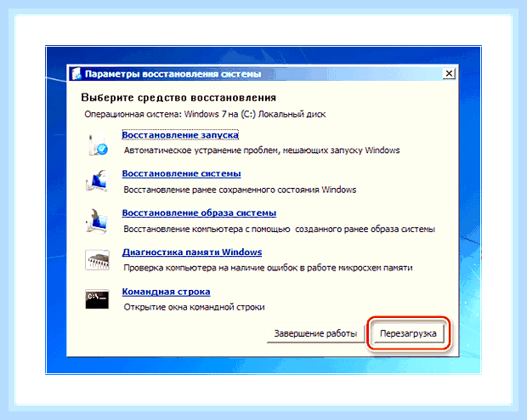527x420 pixels.
Task: Click the operating system line 'Windows 7 на (C:) Локальный диск'
Action: (255, 114)
